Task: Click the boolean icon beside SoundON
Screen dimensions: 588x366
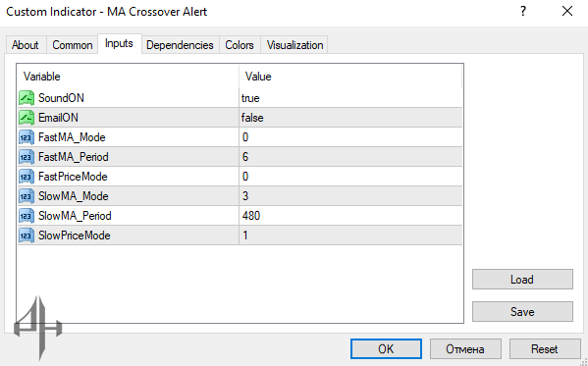Action: pyautogui.click(x=27, y=98)
